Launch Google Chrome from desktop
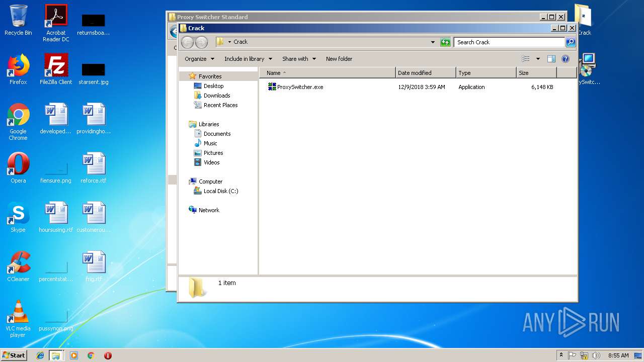This screenshot has width=644, height=362. click(x=18, y=122)
